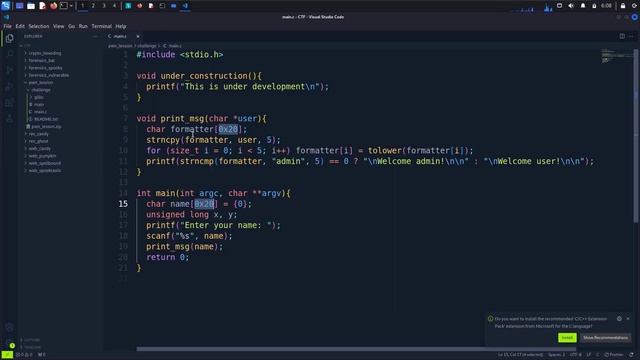Open the editor More Actions ellipsis
Viewport: 640px width, 360px height.
pos(631,36)
